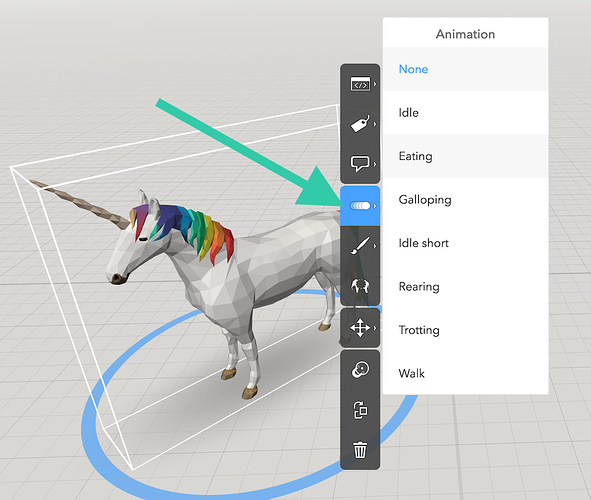Click the horse pose icon
The image size is (591, 500).
pos(360,286)
